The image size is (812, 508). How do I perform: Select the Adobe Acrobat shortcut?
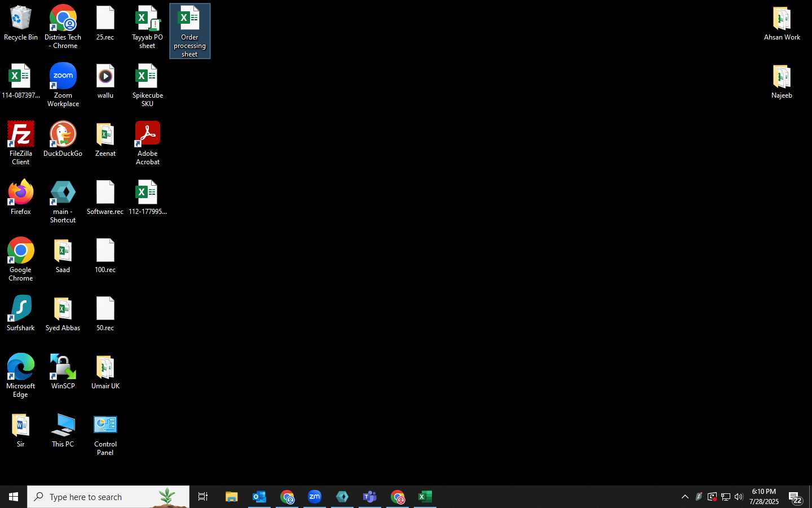(148, 143)
